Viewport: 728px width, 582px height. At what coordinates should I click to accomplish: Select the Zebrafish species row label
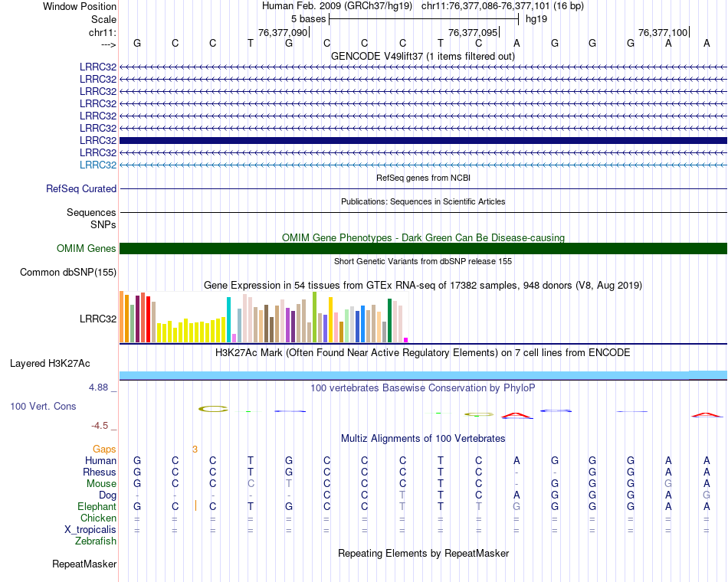(96, 541)
